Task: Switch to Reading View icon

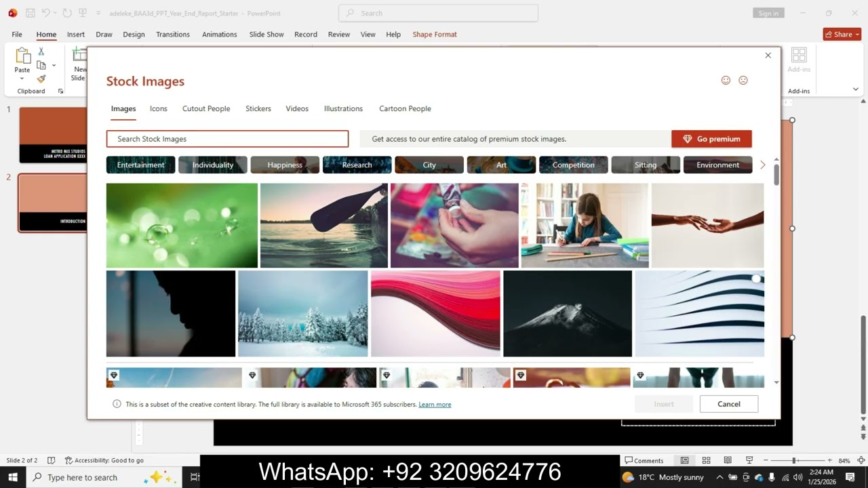Action: (x=728, y=460)
